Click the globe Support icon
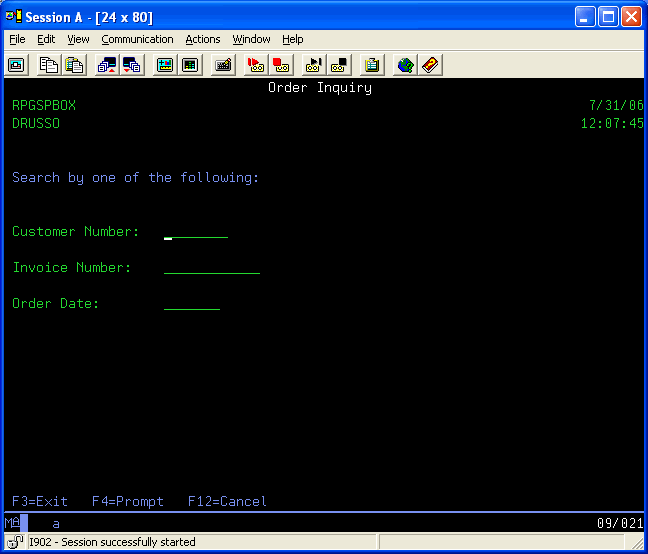The width and height of the screenshot is (648, 554). point(405,65)
